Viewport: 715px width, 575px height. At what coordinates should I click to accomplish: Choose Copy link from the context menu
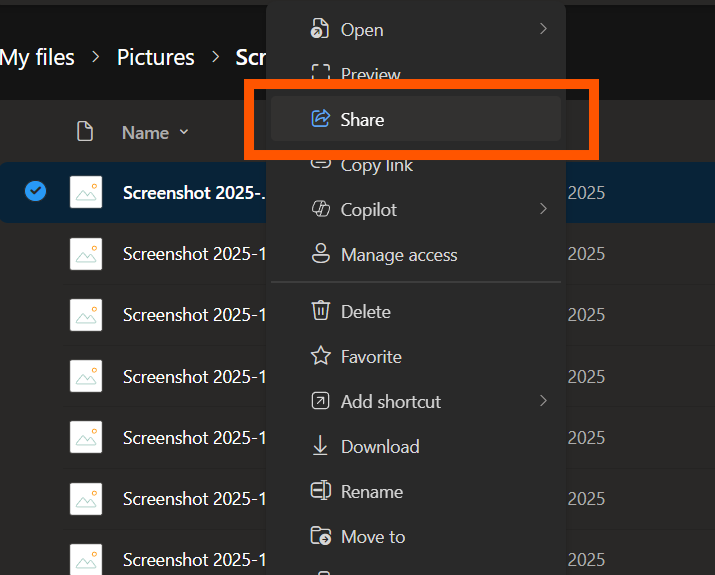click(376, 166)
